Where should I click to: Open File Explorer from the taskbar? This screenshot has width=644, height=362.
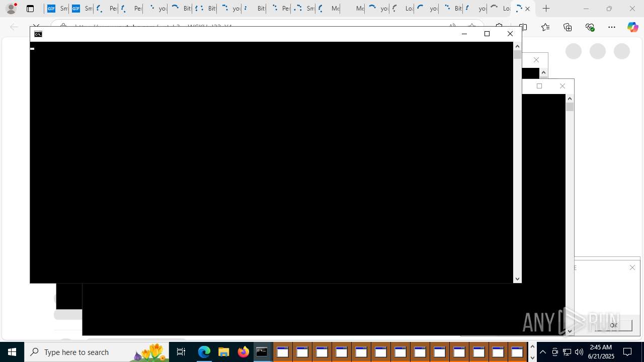point(223,352)
